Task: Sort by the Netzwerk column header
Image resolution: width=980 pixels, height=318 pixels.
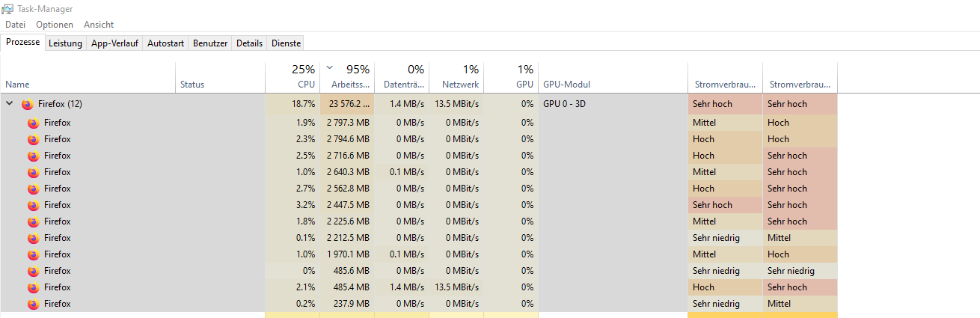Action: pos(457,77)
